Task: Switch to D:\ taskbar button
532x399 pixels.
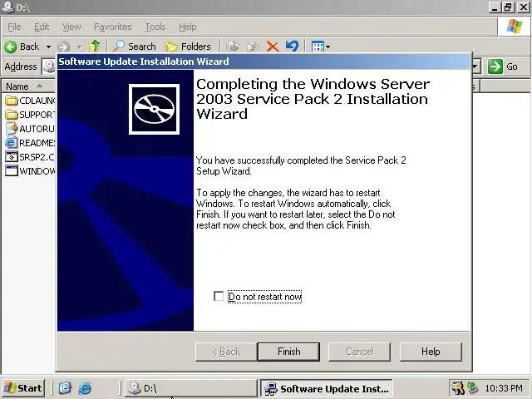Action: tap(191, 388)
